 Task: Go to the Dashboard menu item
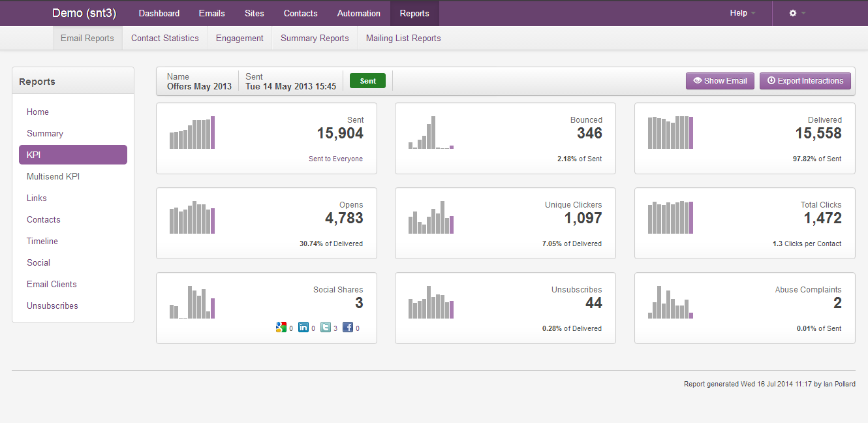159,13
